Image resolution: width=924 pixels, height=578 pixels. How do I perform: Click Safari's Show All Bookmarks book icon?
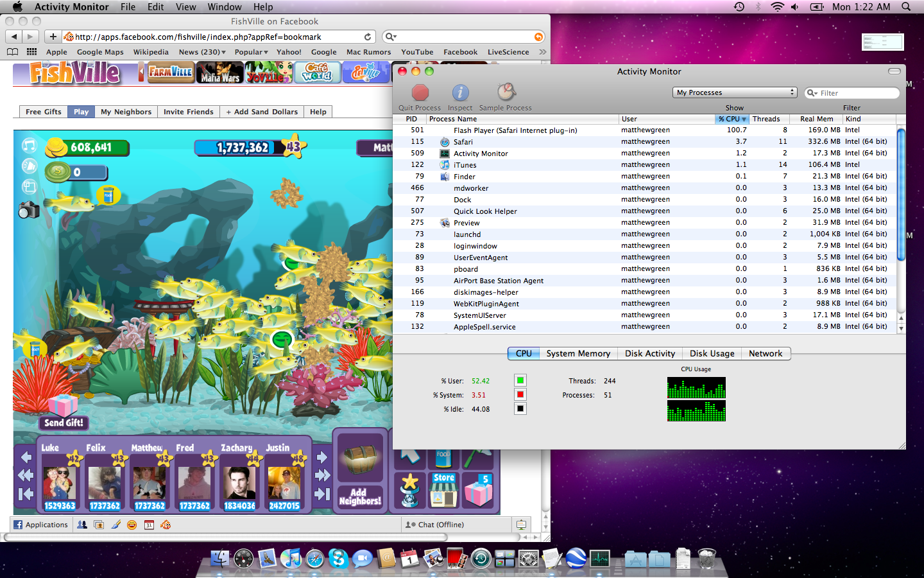coord(12,52)
